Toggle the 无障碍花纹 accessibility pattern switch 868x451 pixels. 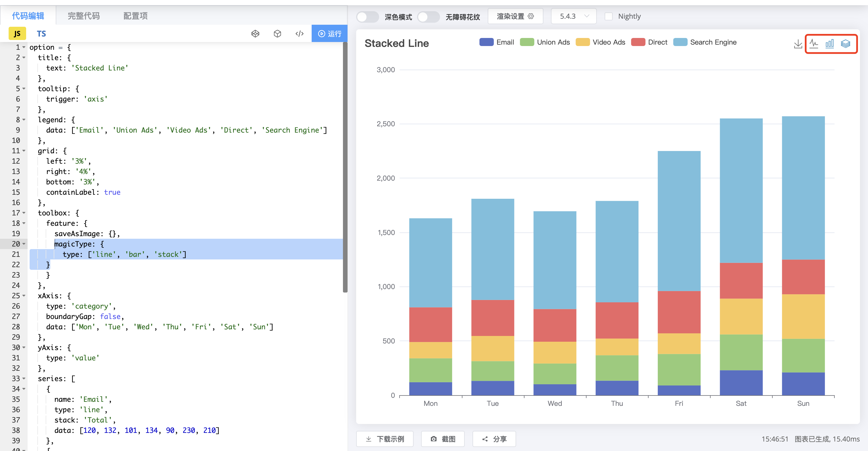(428, 16)
